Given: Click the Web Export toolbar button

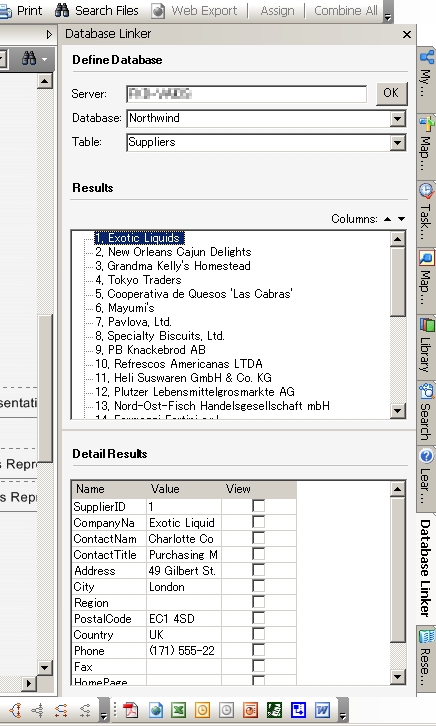Looking at the screenshot, I should [194, 10].
